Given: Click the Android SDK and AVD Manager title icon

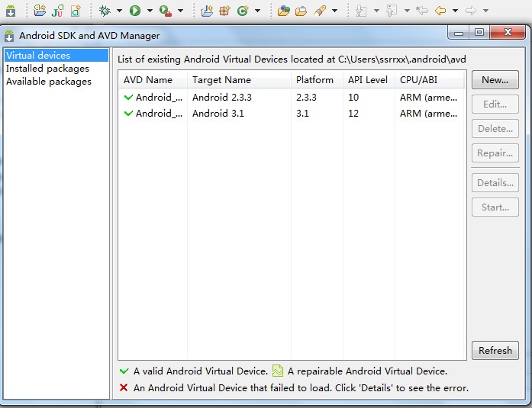Looking at the screenshot, I should 9,36.
